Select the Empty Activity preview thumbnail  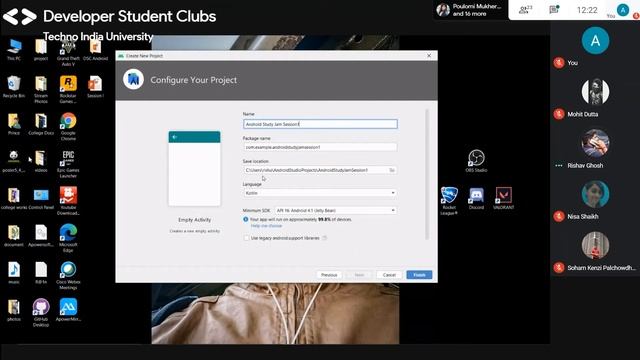[x=194, y=168]
